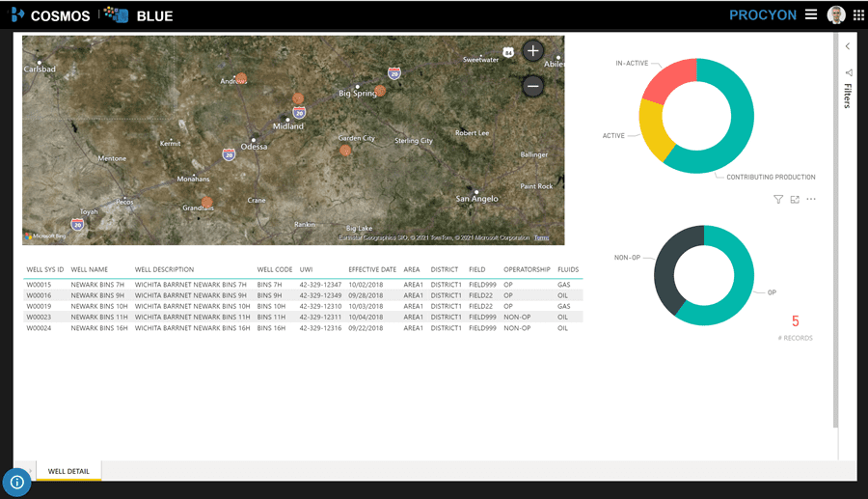
Task: Sort by FLUIDS column header
Action: [x=568, y=269]
